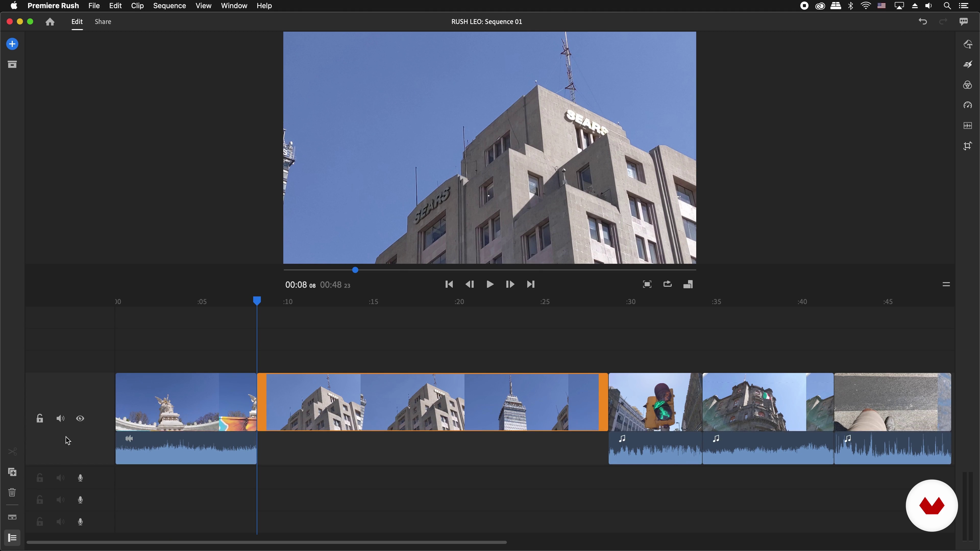Toggle the track controls icon
Viewport: 980px width, 551px height.
coord(12,538)
